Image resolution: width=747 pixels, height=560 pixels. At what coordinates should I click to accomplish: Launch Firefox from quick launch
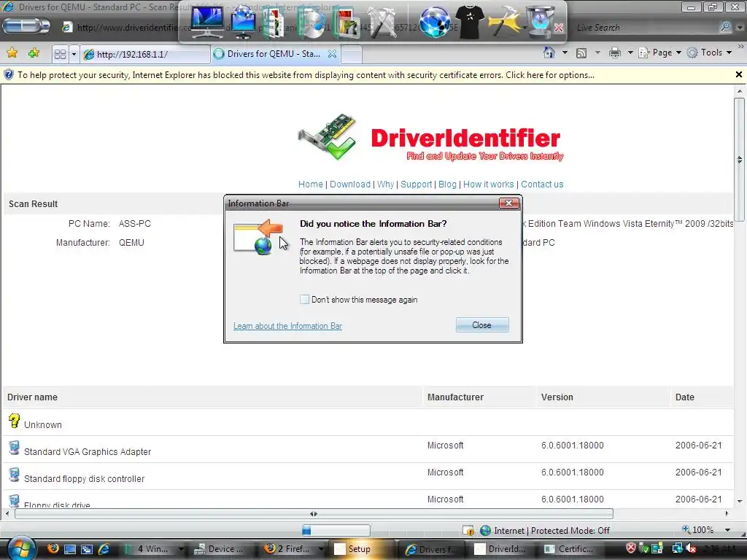(53, 548)
